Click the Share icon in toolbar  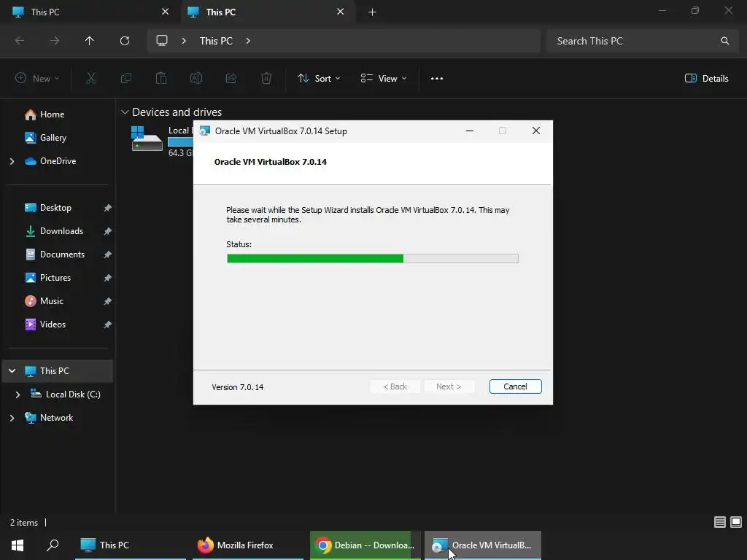pyautogui.click(x=231, y=79)
